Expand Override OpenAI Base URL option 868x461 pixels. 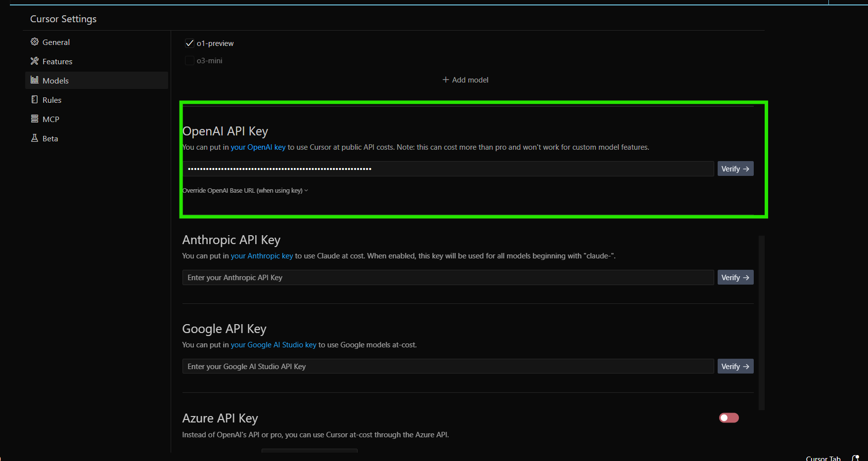pyautogui.click(x=245, y=191)
